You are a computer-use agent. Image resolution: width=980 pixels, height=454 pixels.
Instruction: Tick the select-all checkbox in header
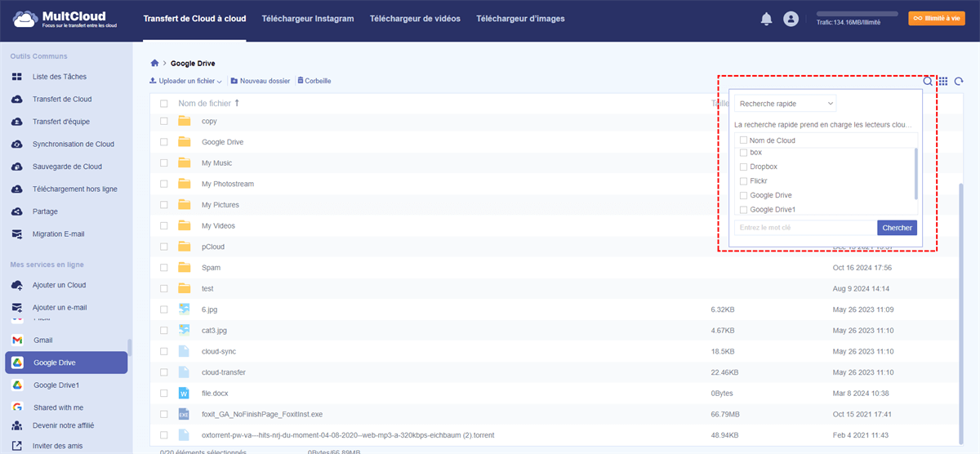click(x=164, y=104)
